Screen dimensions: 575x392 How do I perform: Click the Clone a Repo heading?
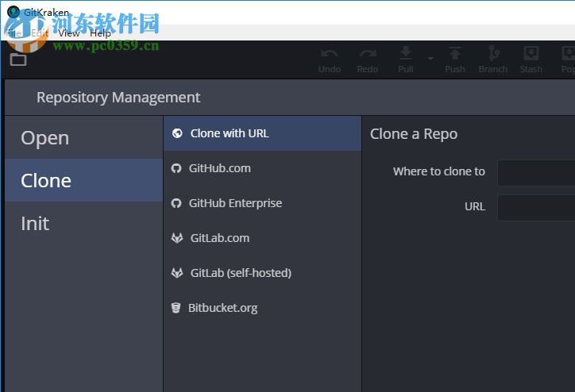click(414, 134)
